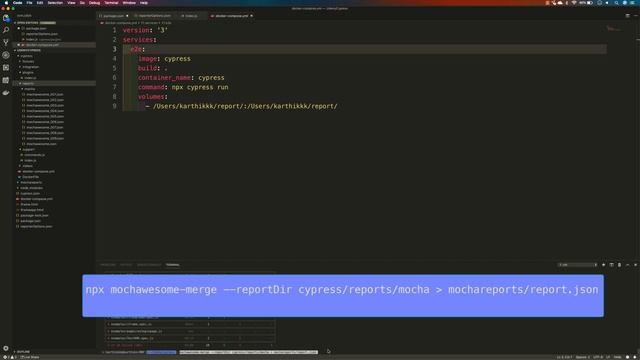Image resolution: width=640 pixels, height=360 pixels.
Task: Open the Explorer view in the activity bar
Action: 6,18
